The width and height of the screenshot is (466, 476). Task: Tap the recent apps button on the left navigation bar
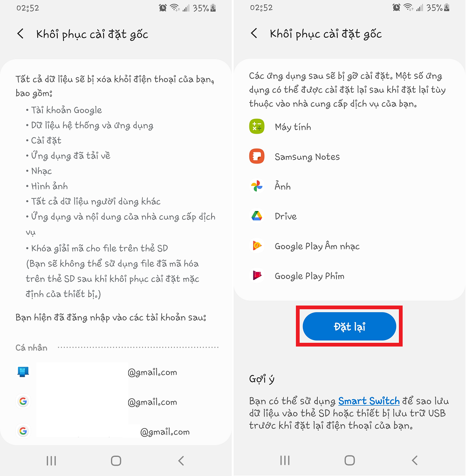(51, 461)
